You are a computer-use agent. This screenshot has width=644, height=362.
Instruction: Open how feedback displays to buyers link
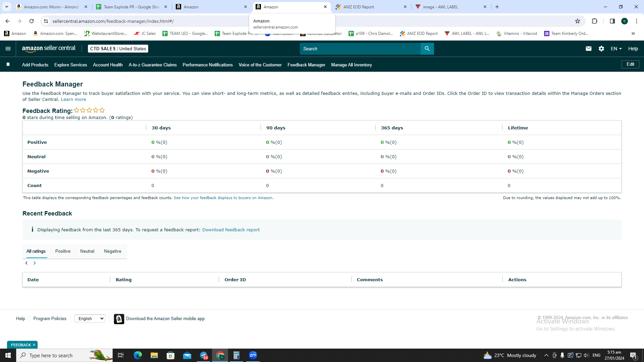(x=223, y=198)
